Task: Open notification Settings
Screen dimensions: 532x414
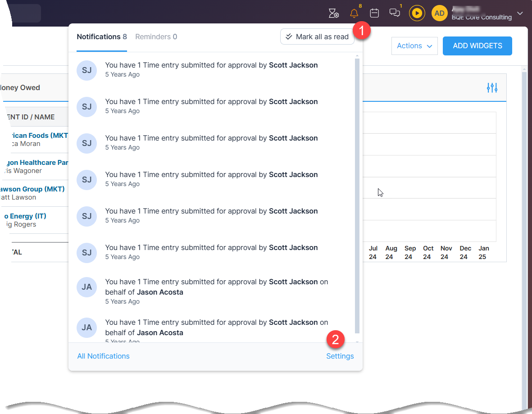Action: tap(340, 356)
